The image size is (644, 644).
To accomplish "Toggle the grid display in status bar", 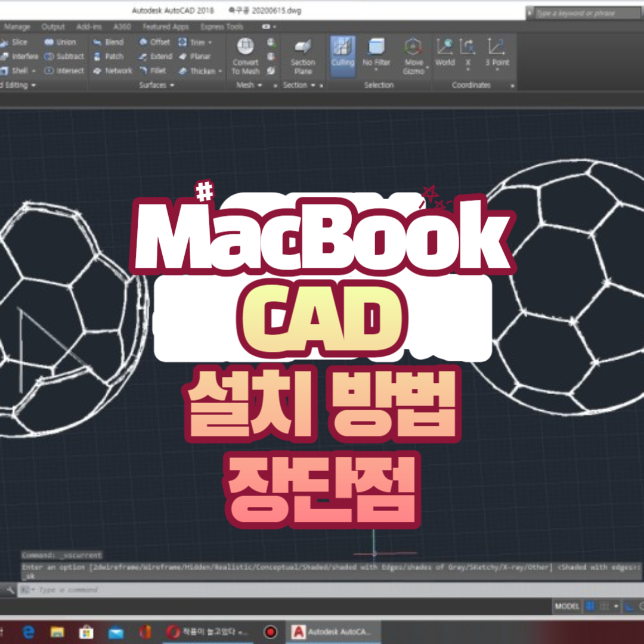I will coord(590,606).
